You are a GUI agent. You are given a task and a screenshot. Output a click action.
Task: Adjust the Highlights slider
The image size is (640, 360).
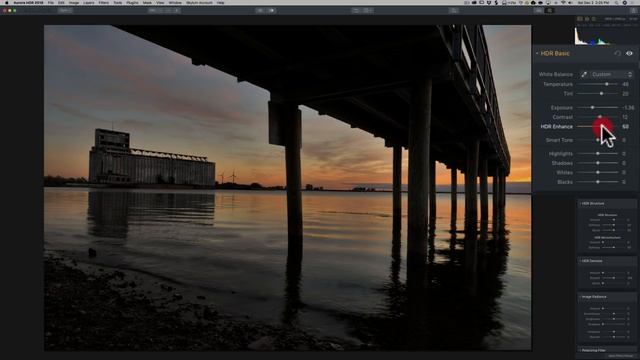click(x=598, y=153)
